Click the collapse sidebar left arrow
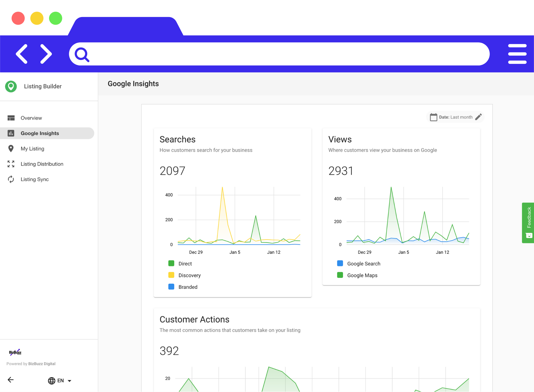 point(11,380)
